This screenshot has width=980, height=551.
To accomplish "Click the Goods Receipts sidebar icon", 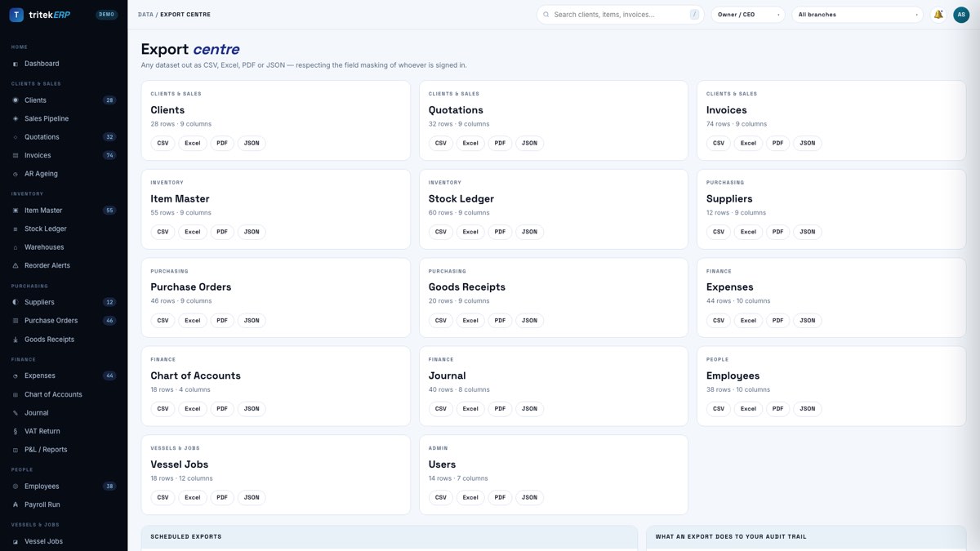I will tap(16, 340).
